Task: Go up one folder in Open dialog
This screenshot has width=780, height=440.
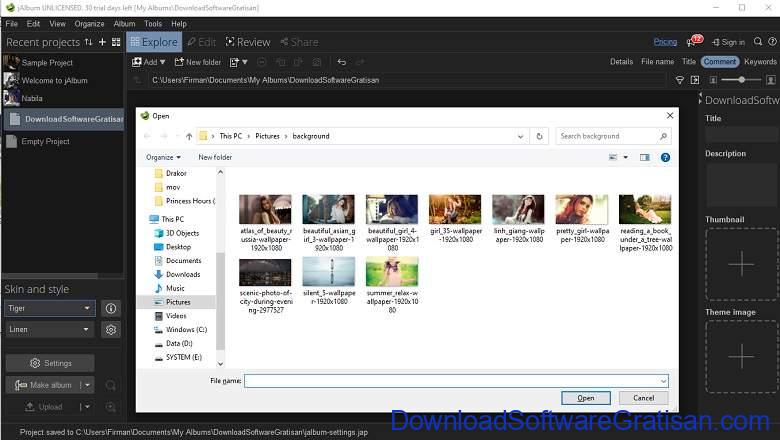Action: point(189,136)
